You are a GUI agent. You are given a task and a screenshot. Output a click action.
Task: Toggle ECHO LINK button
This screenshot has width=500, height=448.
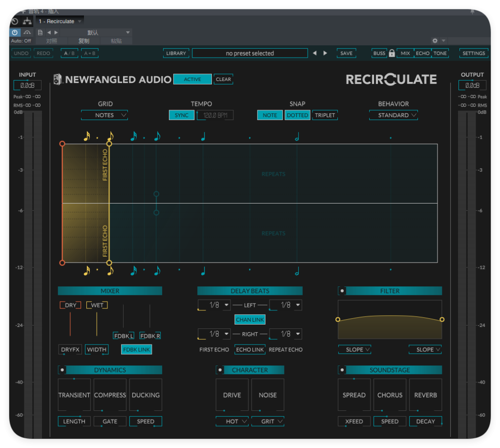250,349
